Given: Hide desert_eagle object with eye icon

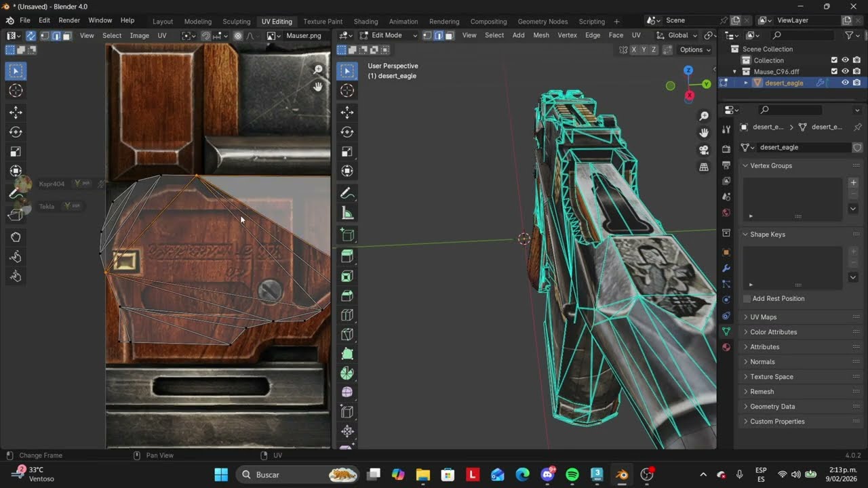Looking at the screenshot, I should click(x=845, y=83).
